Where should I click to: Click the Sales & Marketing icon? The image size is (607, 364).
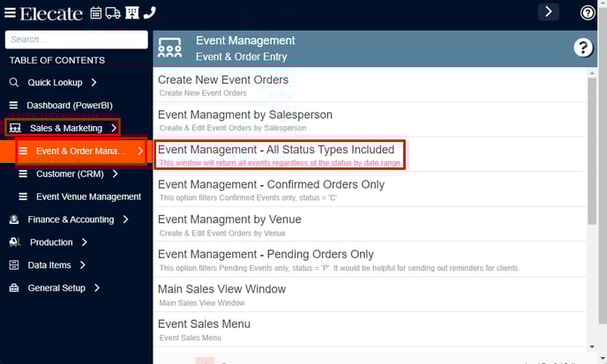[15, 128]
